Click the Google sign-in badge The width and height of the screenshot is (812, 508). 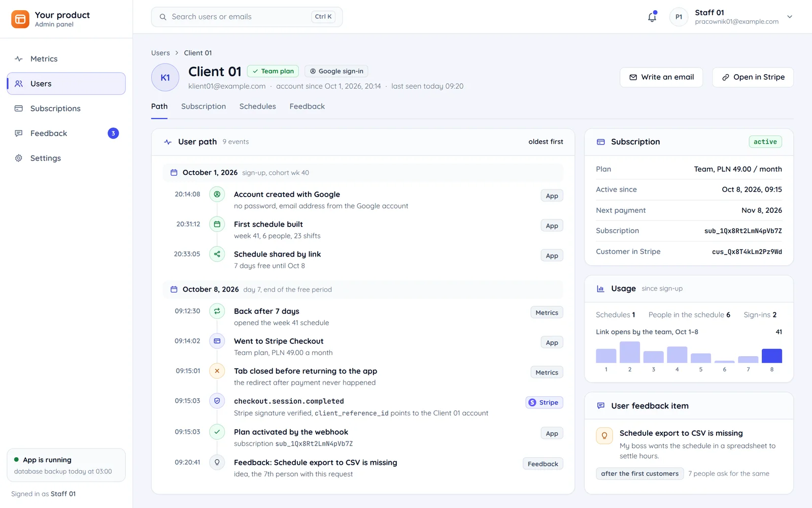click(336, 71)
